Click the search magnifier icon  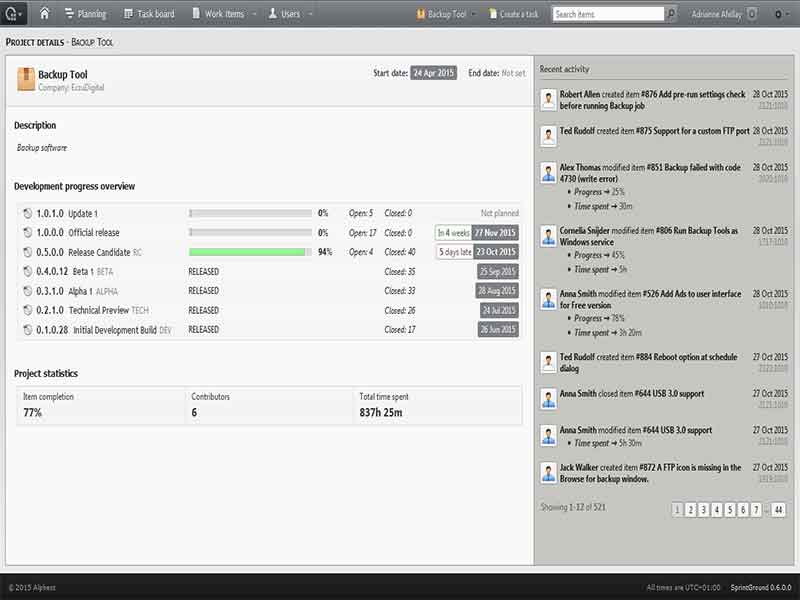(x=671, y=14)
